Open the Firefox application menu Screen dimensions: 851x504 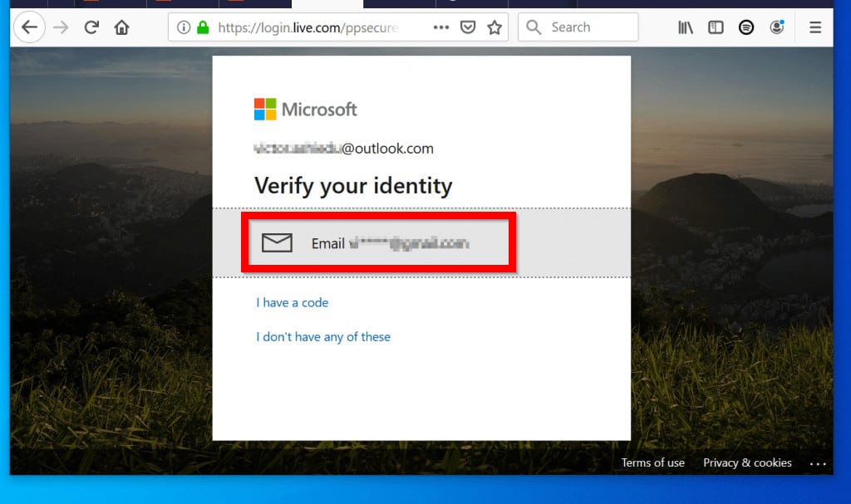coord(814,27)
